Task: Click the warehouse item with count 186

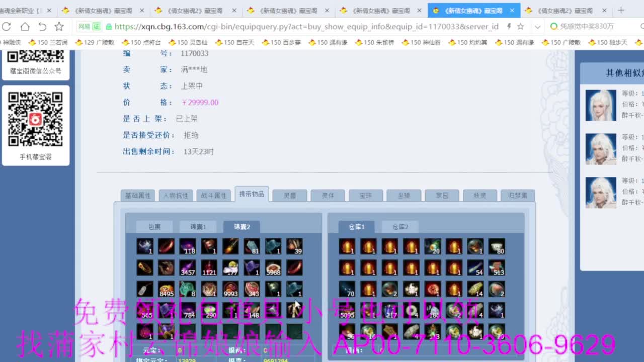Action: pyautogui.click(x=433, y=310)
